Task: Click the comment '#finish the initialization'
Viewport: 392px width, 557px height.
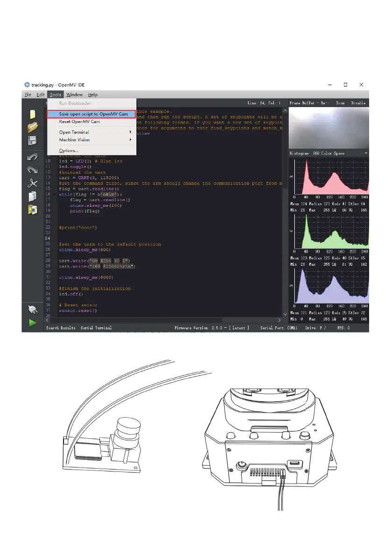Action: point(95,289)
